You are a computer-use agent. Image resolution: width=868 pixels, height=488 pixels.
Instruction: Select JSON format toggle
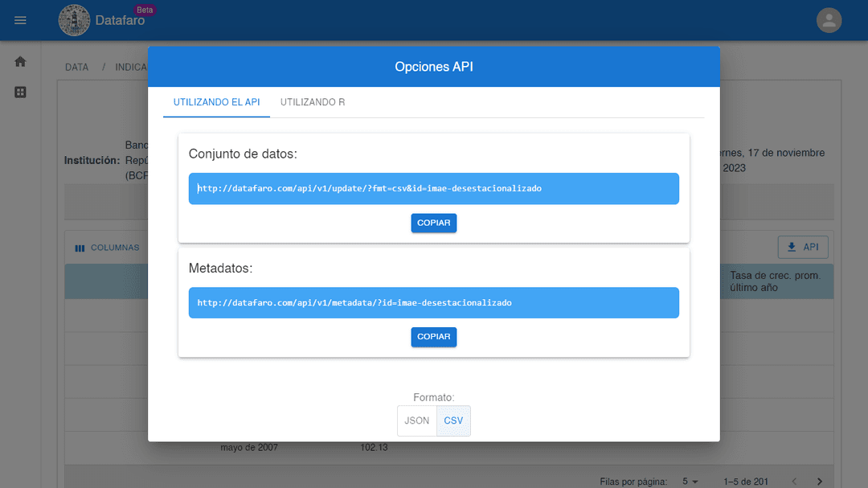(x=417, y=421)
